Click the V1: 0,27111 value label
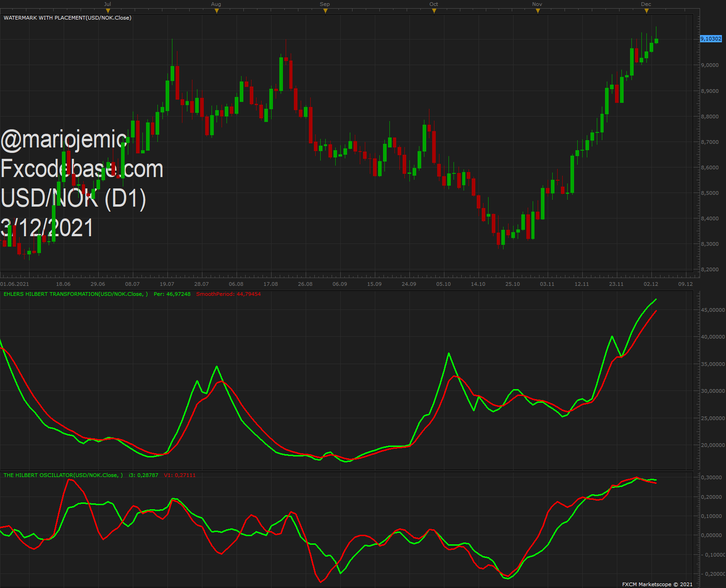The width and height of the screenshot is (726, 588). [180, 475]
